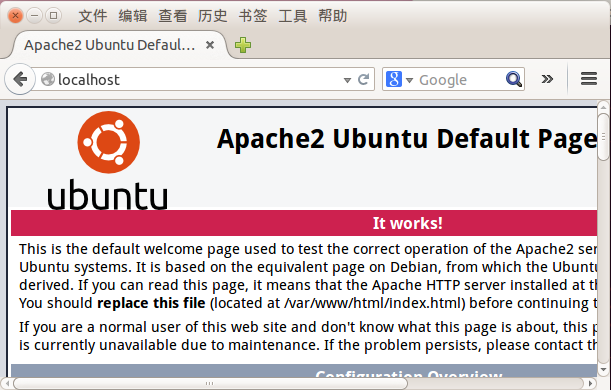Viewport: 611px width, 390px height.
Task: Reload the page with the refresh icon
Action: [x=363, y=79]
